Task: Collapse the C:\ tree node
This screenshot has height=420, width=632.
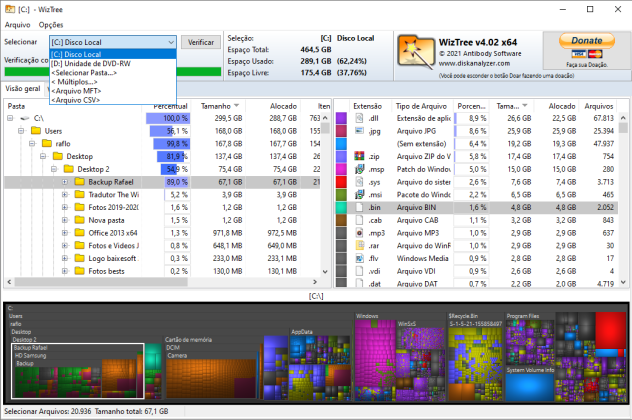Action: (x=10, y=118)
